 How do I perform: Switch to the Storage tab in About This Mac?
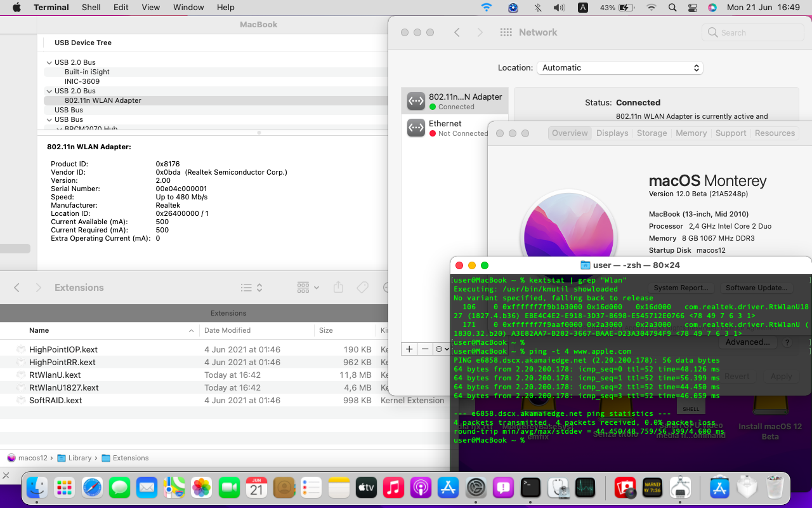tap(652, 133)
